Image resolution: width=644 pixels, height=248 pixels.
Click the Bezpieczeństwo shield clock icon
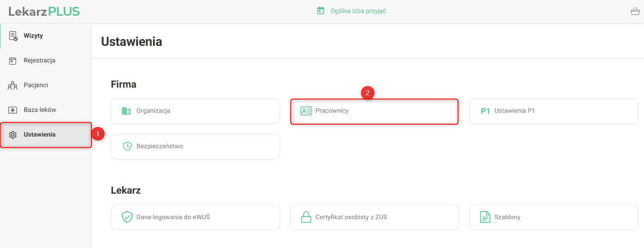pos(127,146)
